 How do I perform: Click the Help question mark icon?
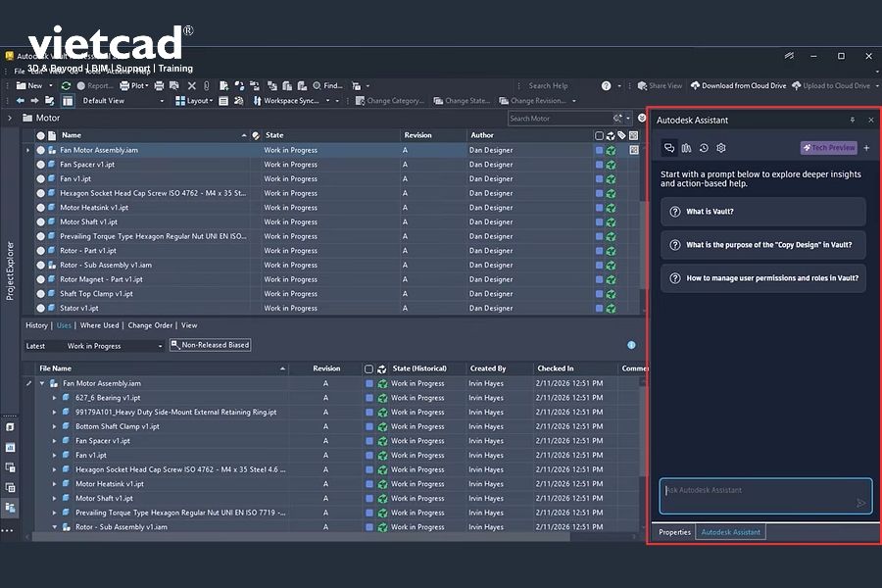point(606,85)
